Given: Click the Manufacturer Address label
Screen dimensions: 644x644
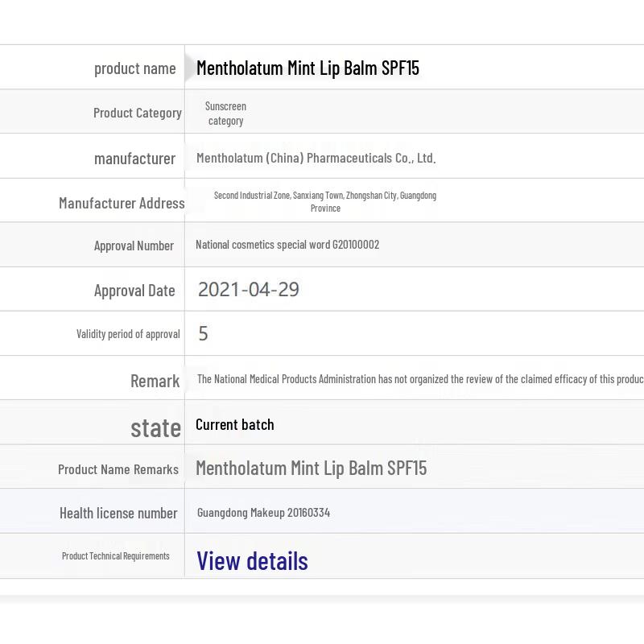Looking at the screenshot, I should click(x=122, y=203).
